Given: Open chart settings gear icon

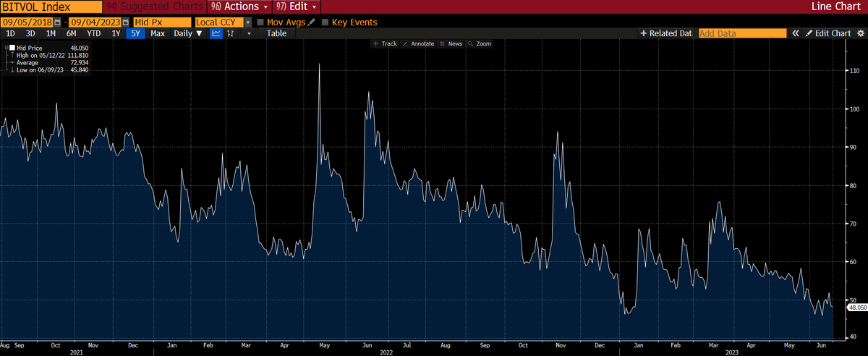Looking at the screenshot, I should pyautogui.click(x=860, y=33).
